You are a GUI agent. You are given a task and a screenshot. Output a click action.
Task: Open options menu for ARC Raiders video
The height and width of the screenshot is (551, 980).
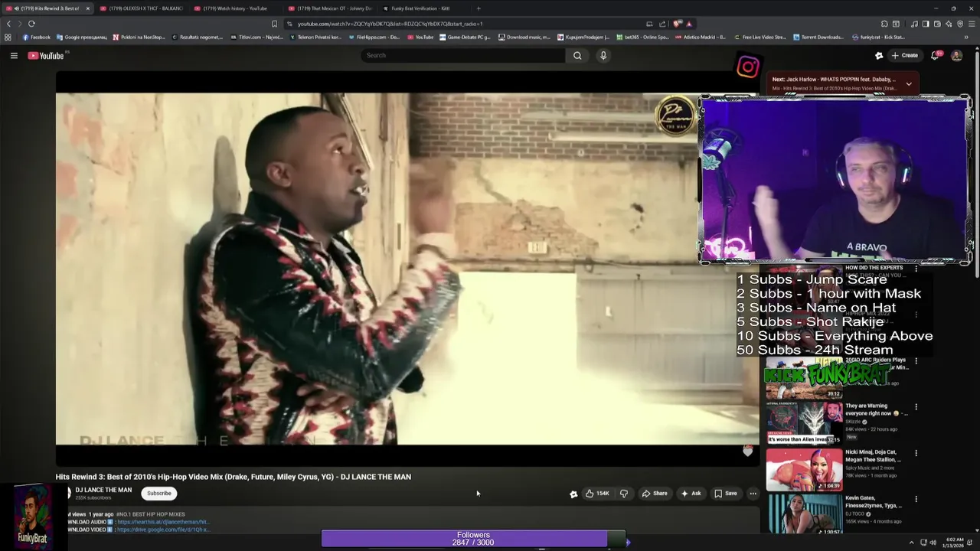point(916,361)
